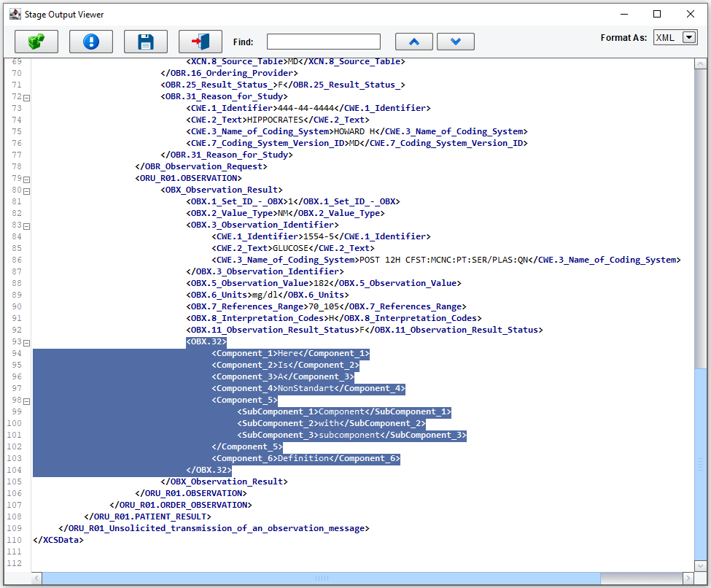Viewport: 711px width, 588px height.
Task: Click the OBX.5_Observation_Value 182 line
Action: [323, 283]
